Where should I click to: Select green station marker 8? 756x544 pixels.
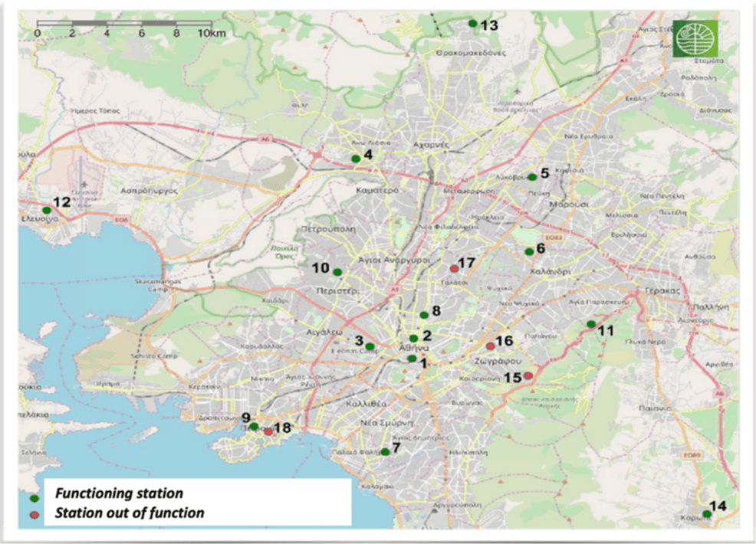click(423, 315)
